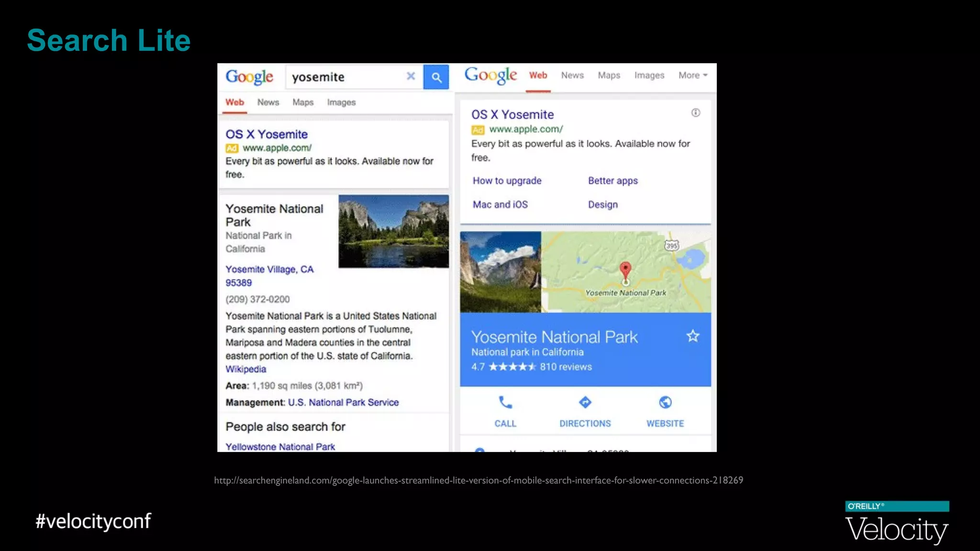Click the O'Reilly Velocity logo
The image size is (980, 551).
[x=897, y=522]
